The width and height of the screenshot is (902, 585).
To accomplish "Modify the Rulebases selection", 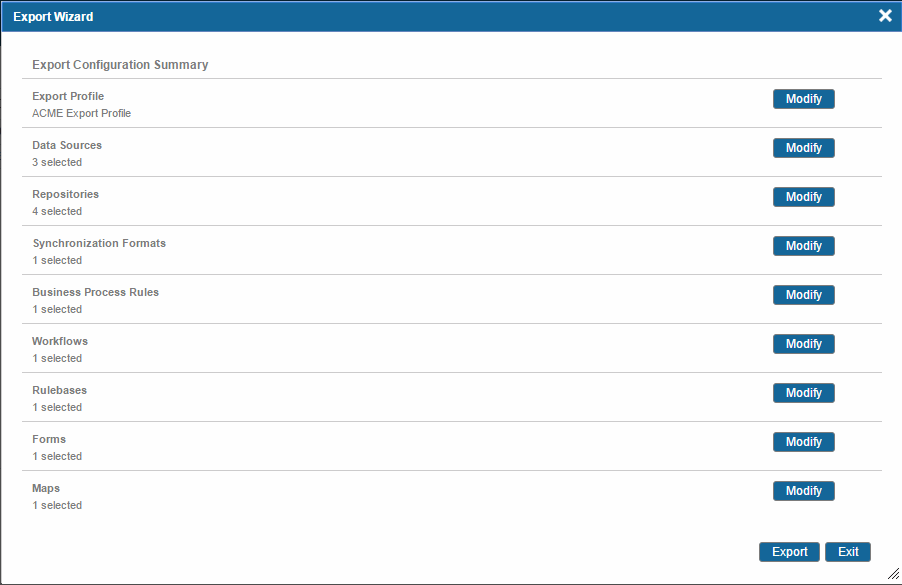I will [804, 393].
